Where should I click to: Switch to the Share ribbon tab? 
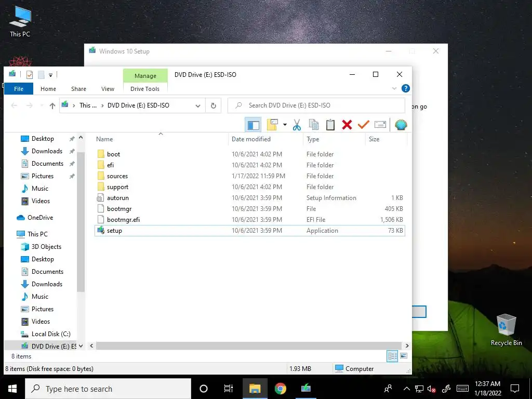78,89
